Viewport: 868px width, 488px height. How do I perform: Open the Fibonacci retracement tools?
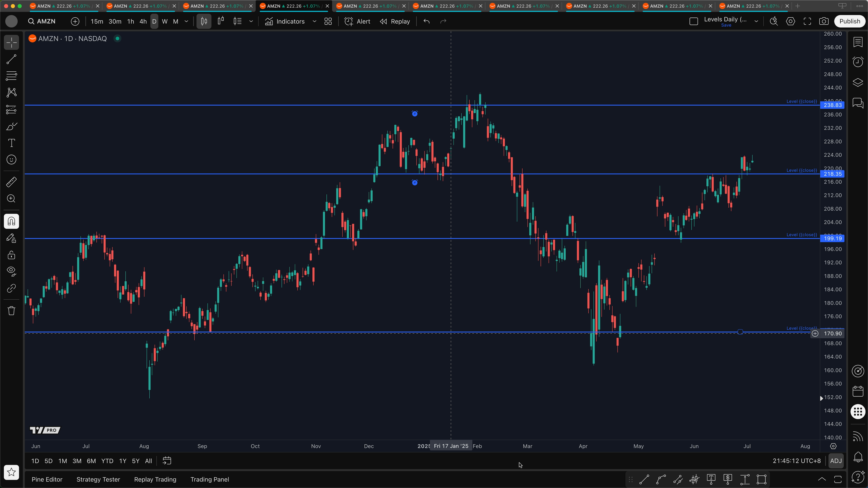12,76
